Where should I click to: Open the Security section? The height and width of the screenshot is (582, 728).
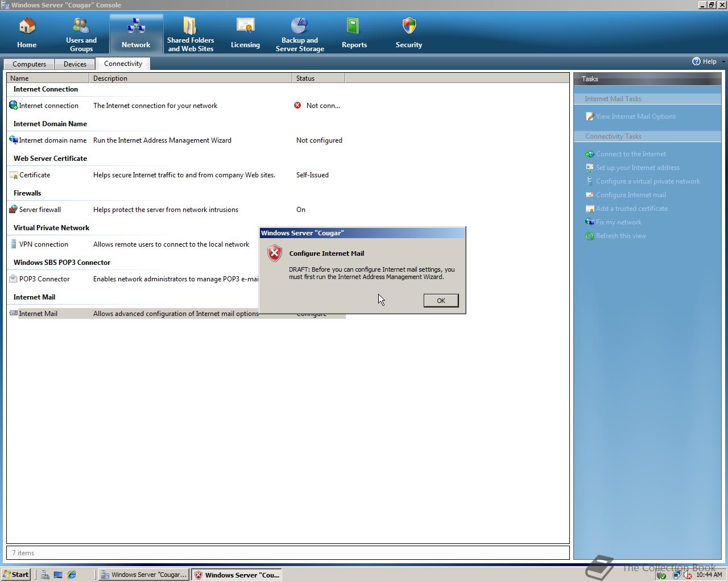pos(409,33)
